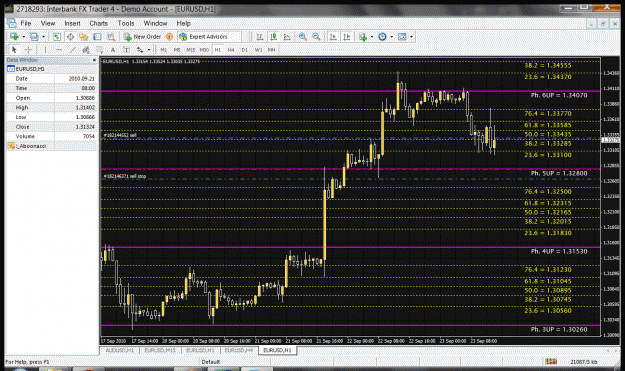Switch chart to line chart mode
This screenshot has height=371, width=625.
pos(287,37)
